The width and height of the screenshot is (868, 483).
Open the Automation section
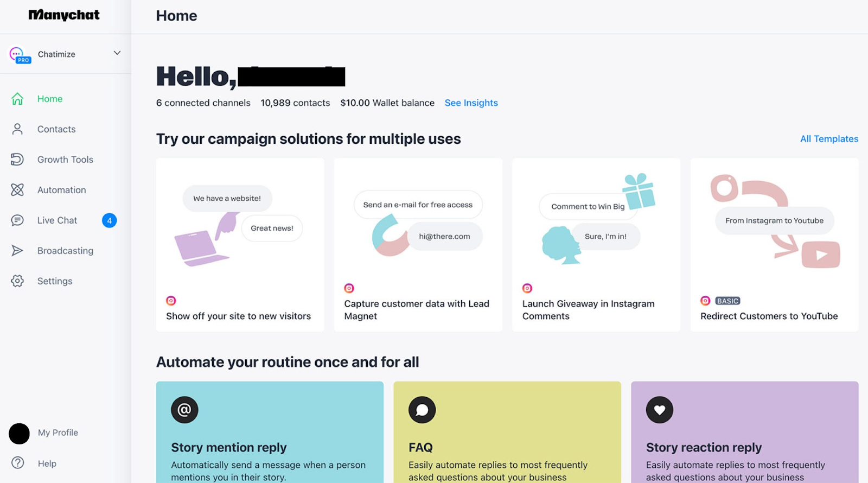[61, 189]
